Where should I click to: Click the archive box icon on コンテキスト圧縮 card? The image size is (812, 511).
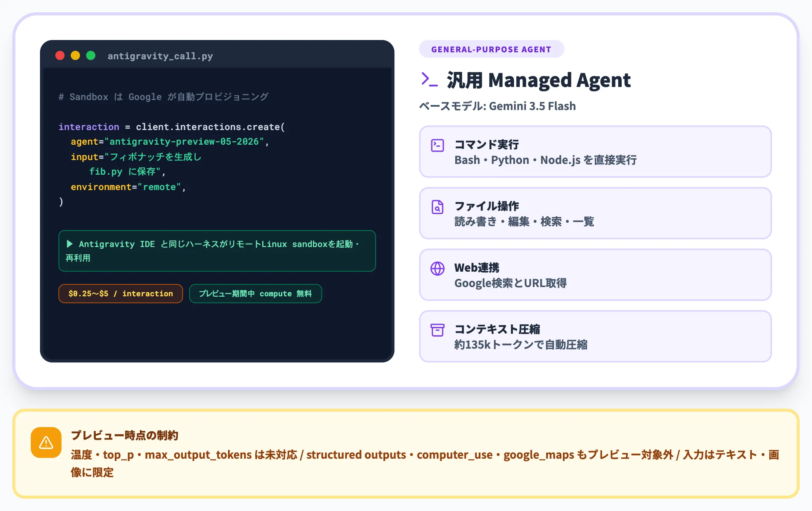tap(438, 330)
